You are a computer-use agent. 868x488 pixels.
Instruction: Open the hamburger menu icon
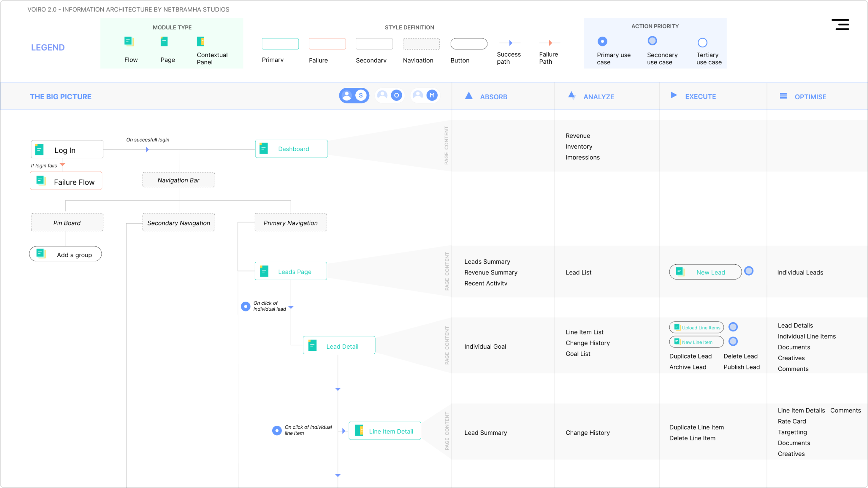pyautogui.click(x=840, y=24)
